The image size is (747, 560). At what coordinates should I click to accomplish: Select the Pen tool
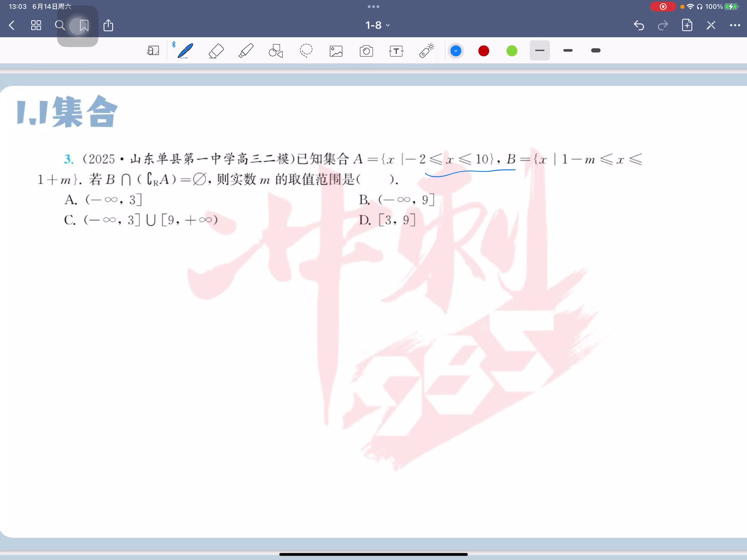click(x=185, y=51)
